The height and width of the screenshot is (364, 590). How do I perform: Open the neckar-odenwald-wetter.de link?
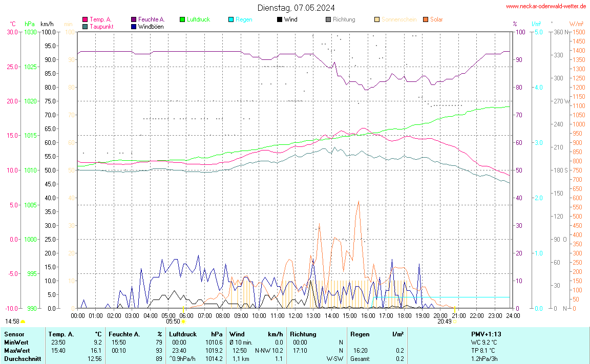546,6
